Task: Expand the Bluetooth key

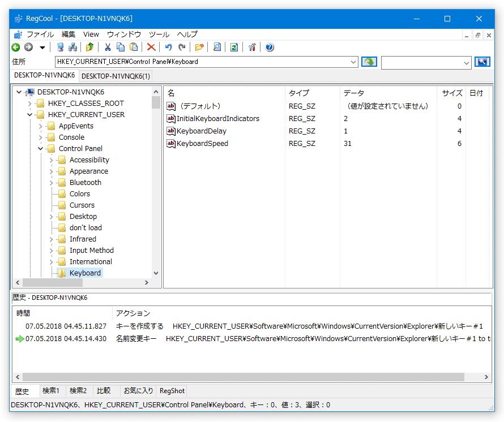Action: click(51, 183)
